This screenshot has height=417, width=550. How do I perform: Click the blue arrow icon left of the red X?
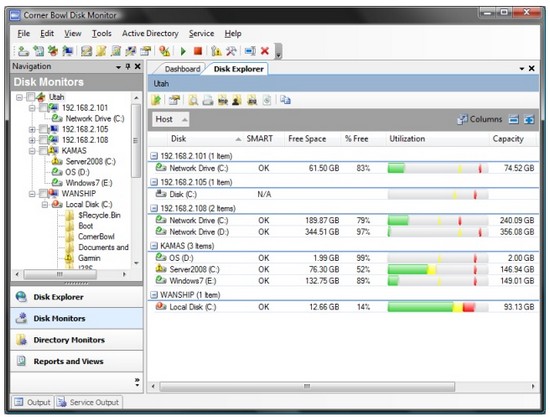pos(250,51)
